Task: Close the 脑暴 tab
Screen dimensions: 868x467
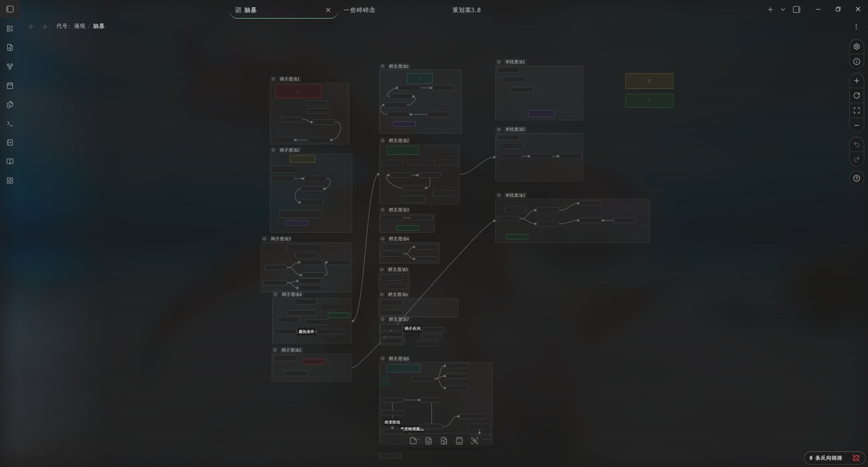Action: [x=328, y=10]
